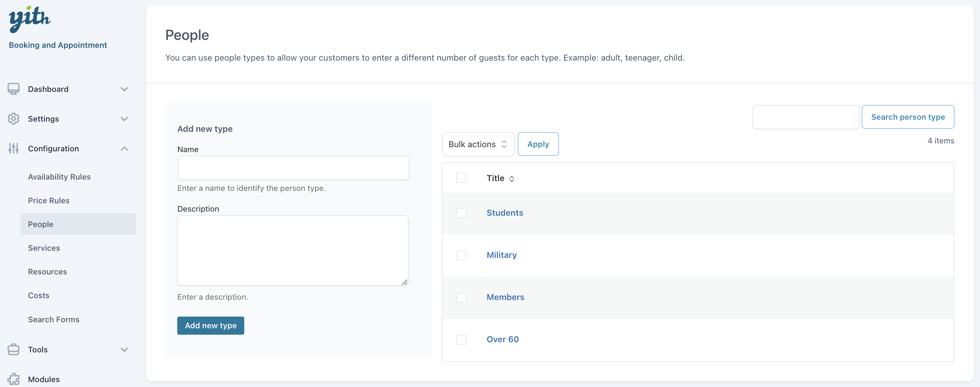Sort list by Title column arrows
Screen dimensions: 980x387
512,178
